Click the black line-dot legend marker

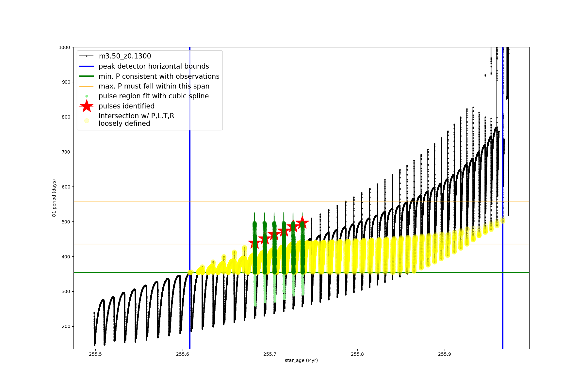[87, 56]
